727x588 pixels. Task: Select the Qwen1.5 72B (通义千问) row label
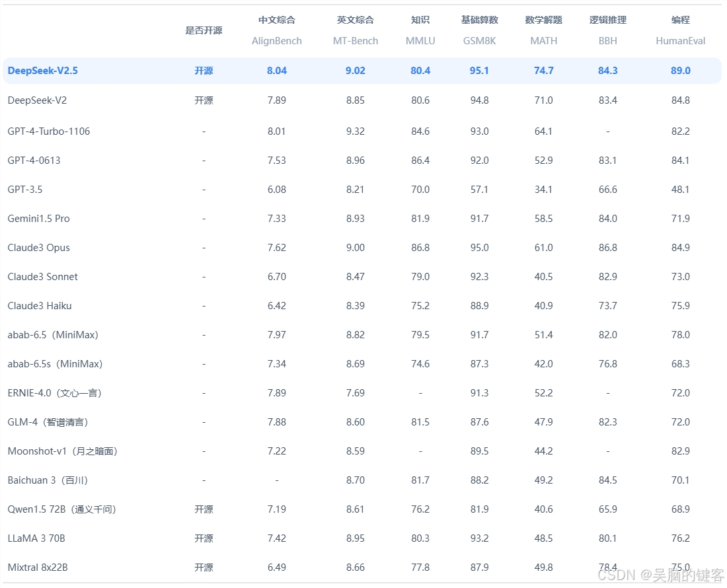[x=61, y=509]
